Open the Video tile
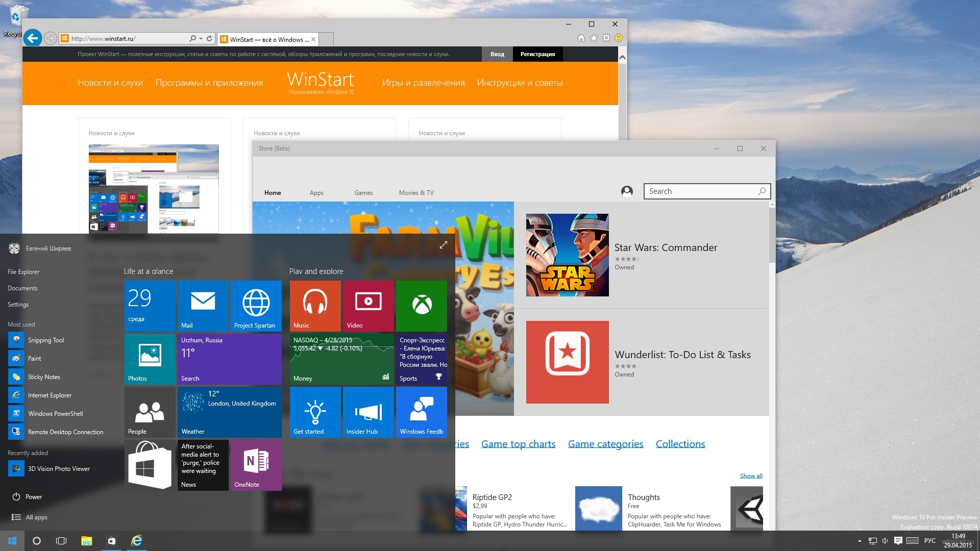Screen dimensions: 980x551 click(368, 306)
